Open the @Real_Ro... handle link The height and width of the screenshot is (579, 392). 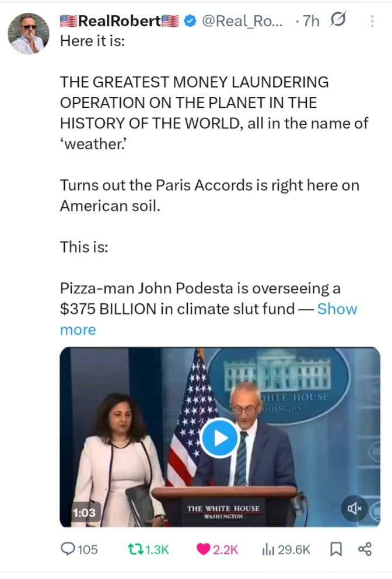pyautogui.click(x=242, y=22)
